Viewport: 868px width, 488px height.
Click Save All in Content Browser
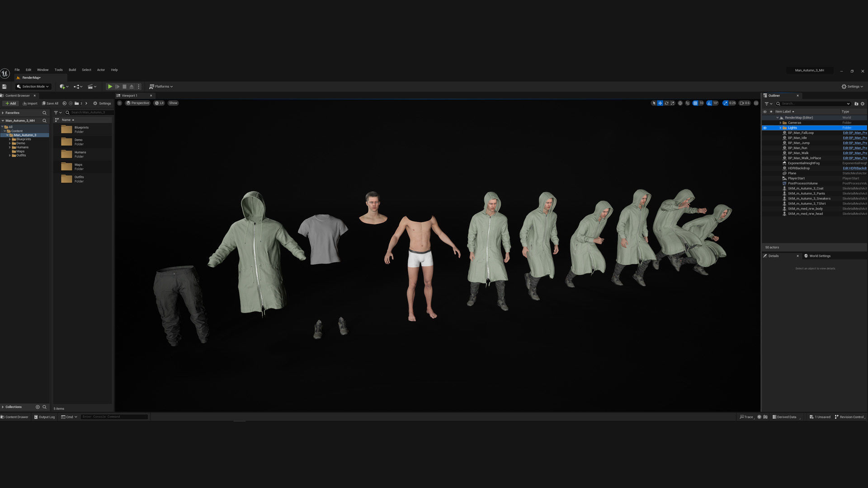(50, 103)
